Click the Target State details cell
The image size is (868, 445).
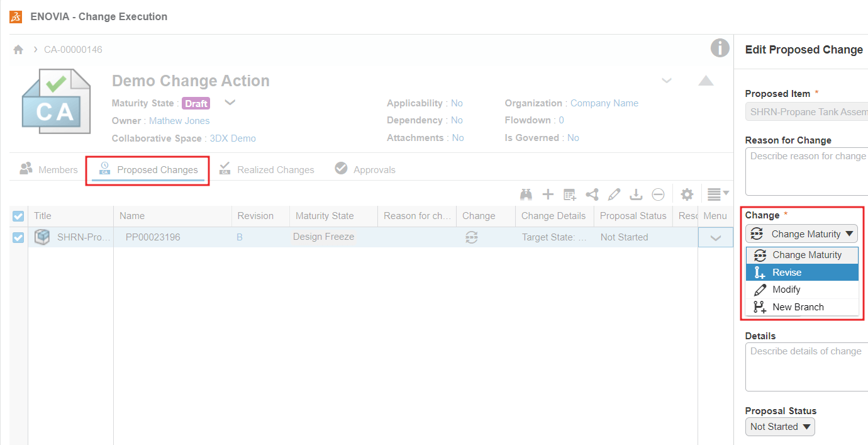pyautogui.click(x=554, y=237)
